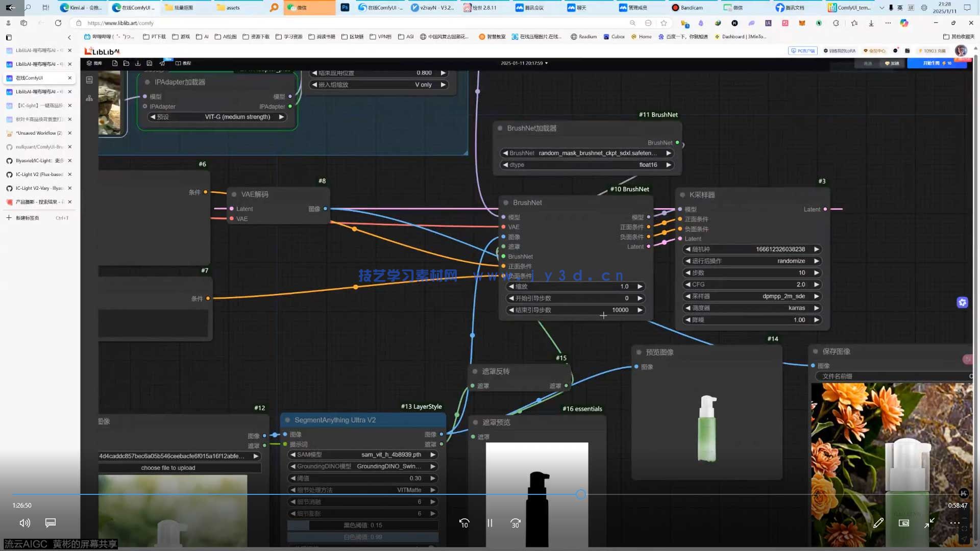The image size is (980, 551).
Task: Click the video progress slider handle
Action: coord(581,494)
